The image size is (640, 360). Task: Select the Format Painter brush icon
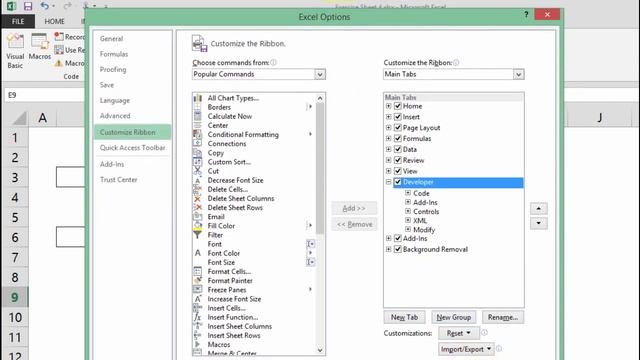(x=198, y=280)
